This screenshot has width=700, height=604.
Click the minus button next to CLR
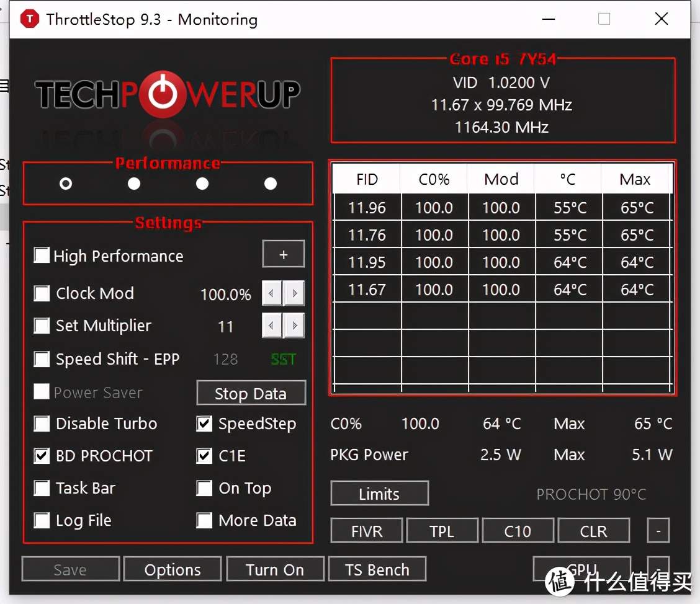(x=658, y=531)
